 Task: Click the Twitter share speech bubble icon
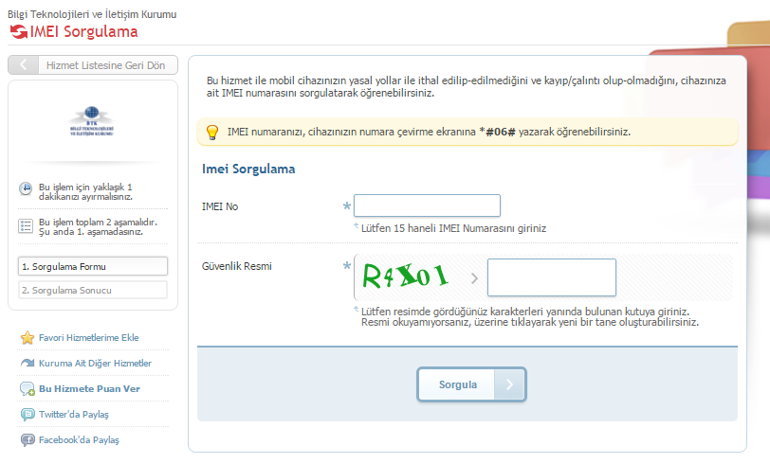(27, 414)
